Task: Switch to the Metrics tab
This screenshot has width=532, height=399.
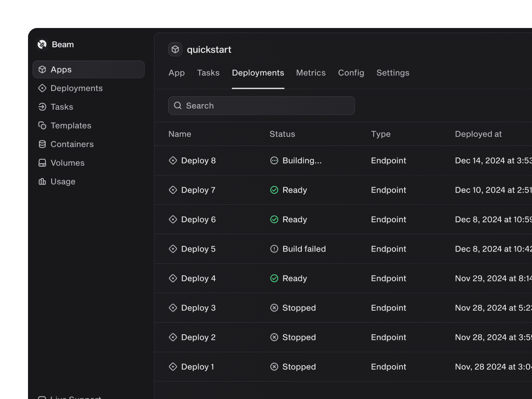Action: (311, 73)
